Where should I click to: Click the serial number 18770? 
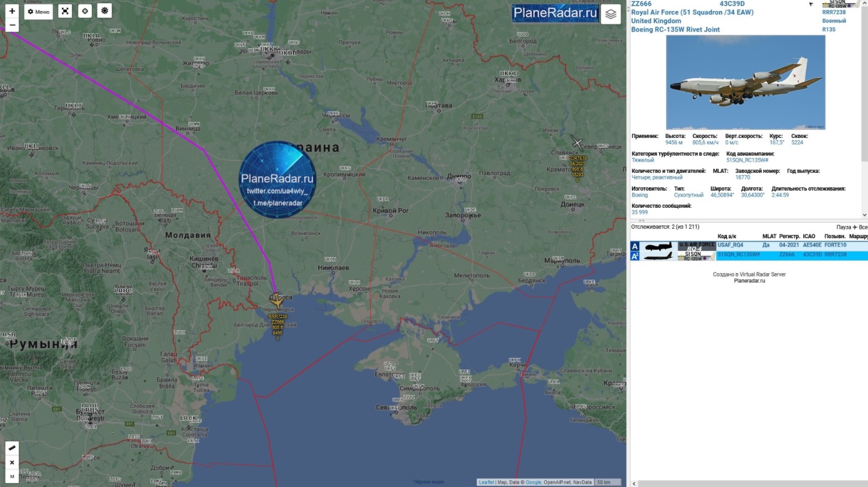click(742, 177)
